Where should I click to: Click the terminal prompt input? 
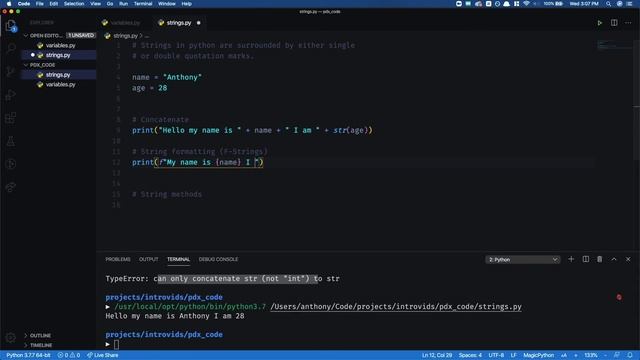click(x=116, y=344)
